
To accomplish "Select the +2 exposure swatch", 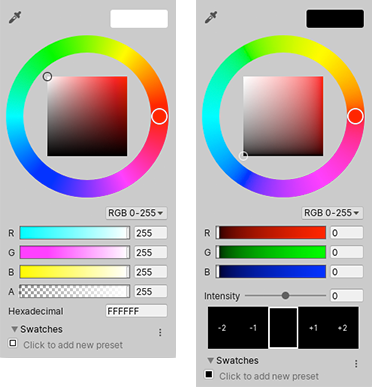I will pyautogui.click(x=343, y=328).
